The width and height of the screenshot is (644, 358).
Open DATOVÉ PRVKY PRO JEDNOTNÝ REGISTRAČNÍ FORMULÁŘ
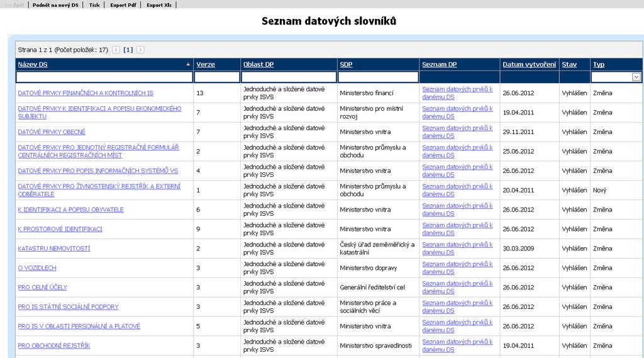[98, 151]
